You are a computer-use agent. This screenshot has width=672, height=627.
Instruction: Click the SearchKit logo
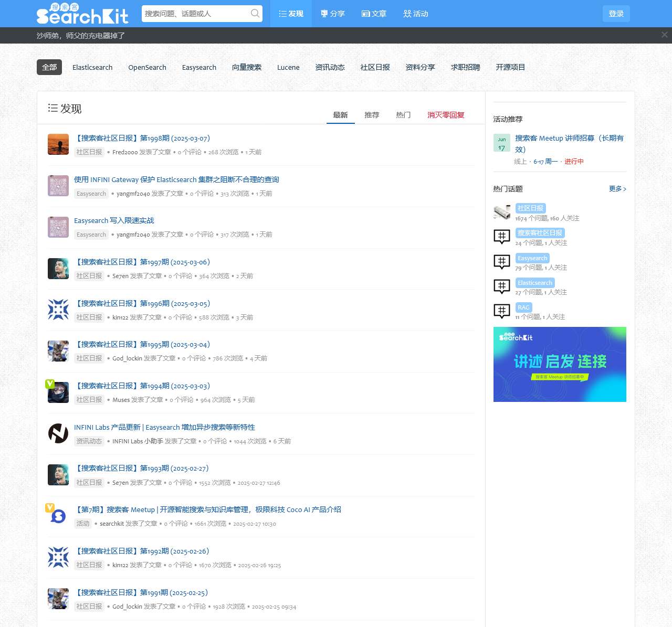tap(82, 14)
